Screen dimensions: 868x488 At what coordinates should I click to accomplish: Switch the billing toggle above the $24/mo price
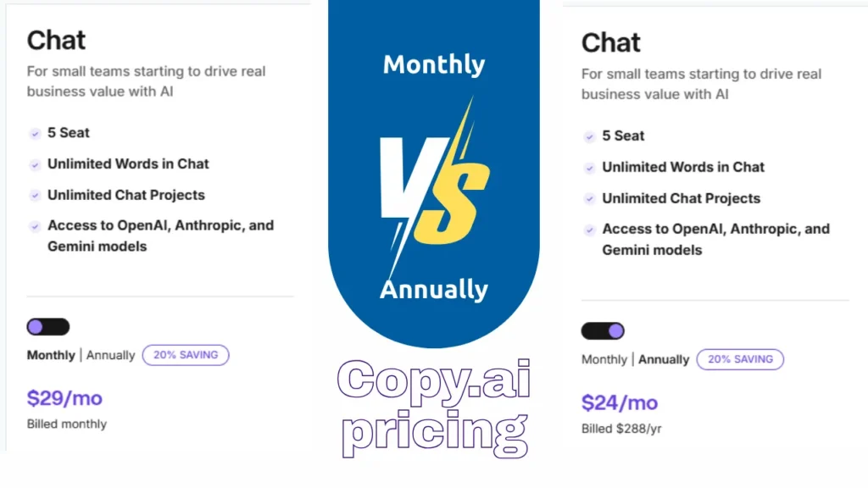pos(603,330)
